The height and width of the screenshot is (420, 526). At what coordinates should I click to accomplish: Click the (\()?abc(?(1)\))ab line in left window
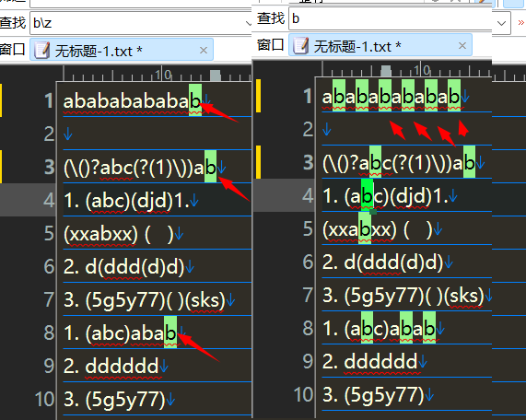click(140, 167)
